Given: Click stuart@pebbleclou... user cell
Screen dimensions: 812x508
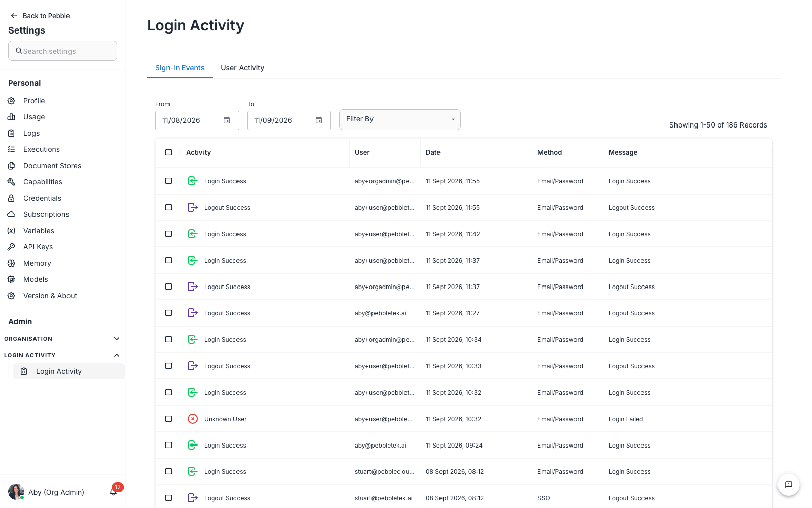Looking at the screenshot, I should click(x=385, y=472).
